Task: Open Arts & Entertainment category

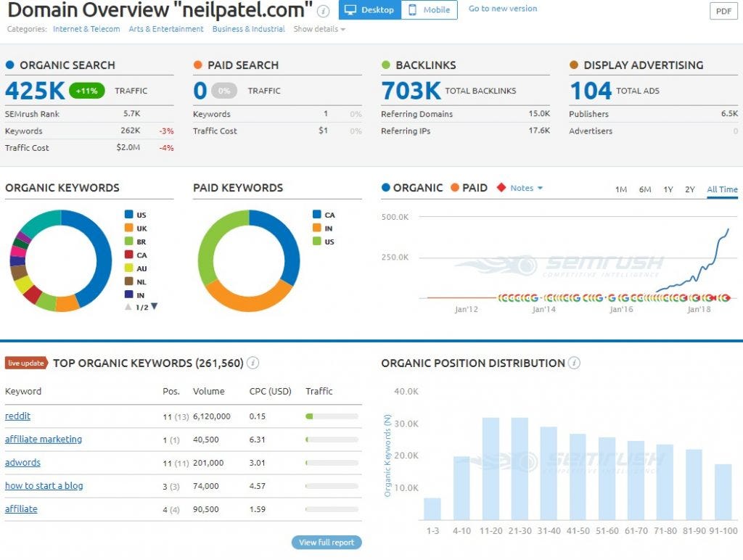Action: pyautogui.click(x=166, y=29)
